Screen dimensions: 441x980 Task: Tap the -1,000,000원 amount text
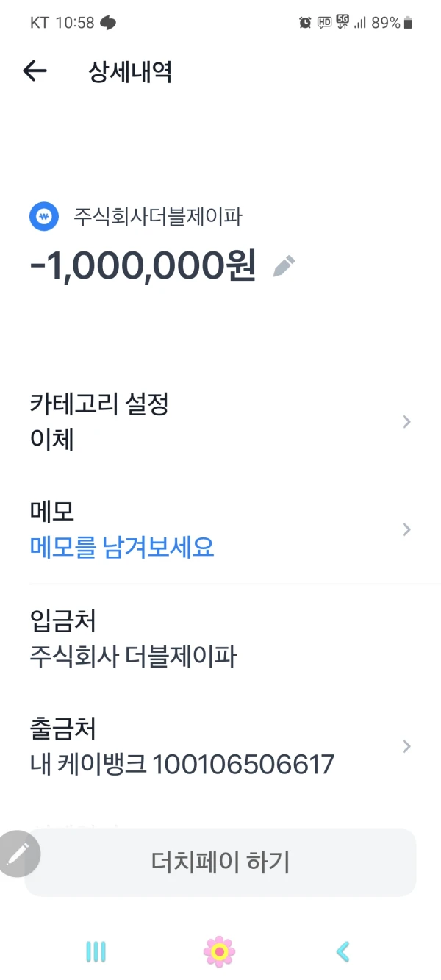coord(143,265)
